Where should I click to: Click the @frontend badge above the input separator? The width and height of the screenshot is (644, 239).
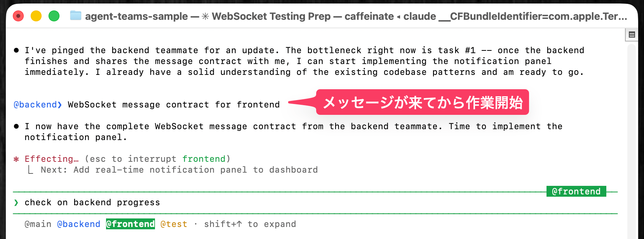coord(576,191)
